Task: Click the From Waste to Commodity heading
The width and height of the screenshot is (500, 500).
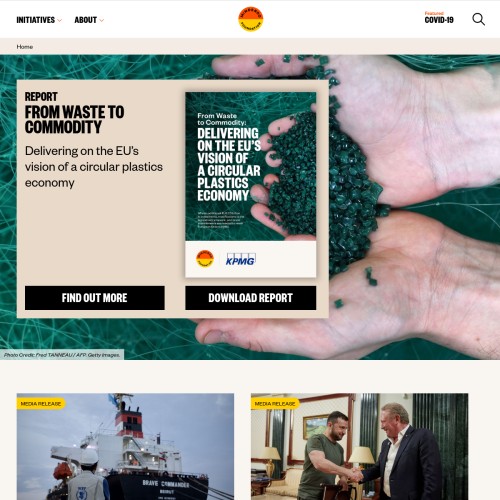Action: point(74,120)
